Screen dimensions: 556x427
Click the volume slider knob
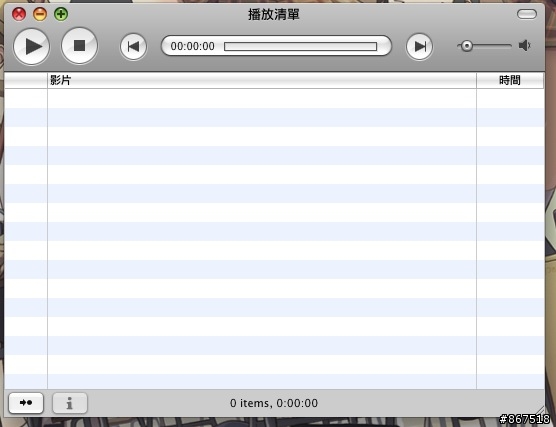point(467,46)
